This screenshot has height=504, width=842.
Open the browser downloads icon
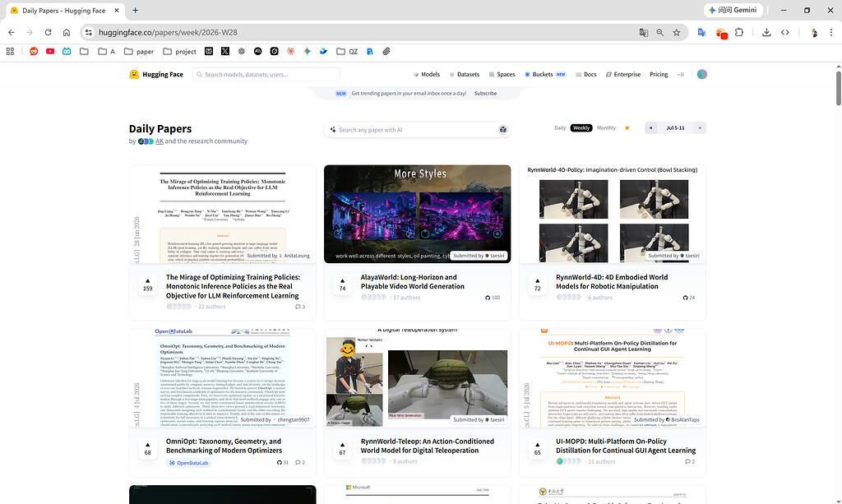766,32
